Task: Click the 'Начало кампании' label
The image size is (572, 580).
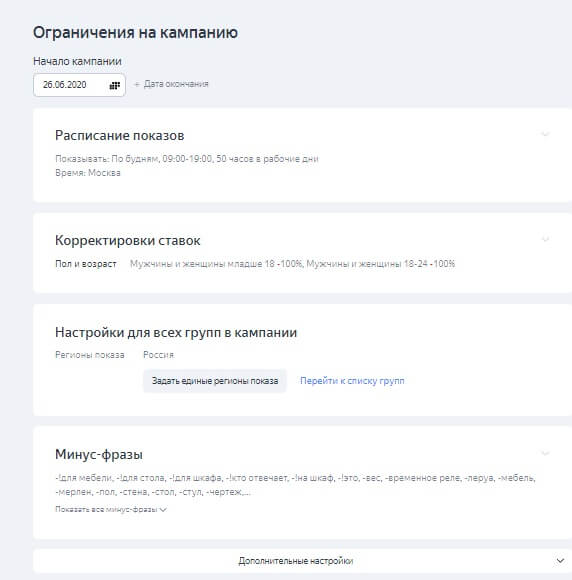Action: (77, 61)
